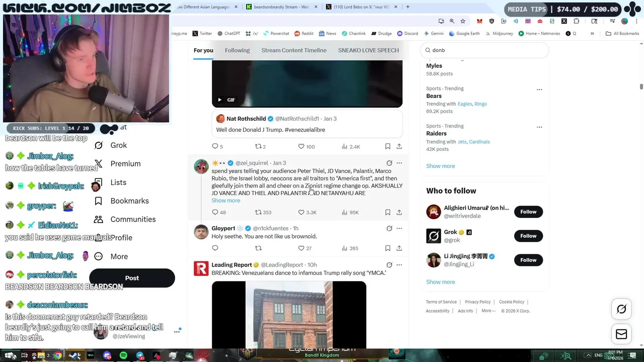Open the floating Grok button
The height and width of the screenshot is (362, 644).
pos(621,309)
